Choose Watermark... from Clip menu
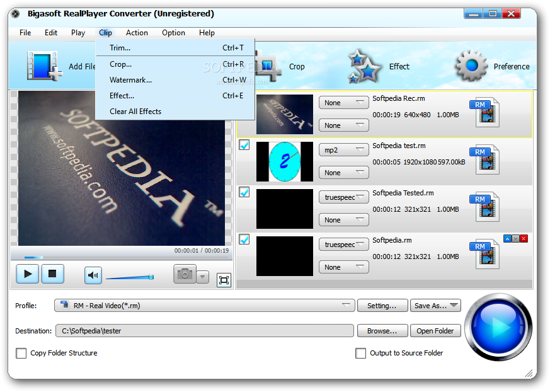The width and height of the screenshot is (550, 392). click(x=175, y=80)
